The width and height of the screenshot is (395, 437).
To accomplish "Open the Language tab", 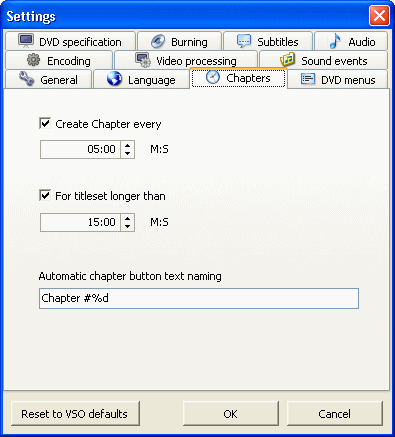I will pos(141,79).
